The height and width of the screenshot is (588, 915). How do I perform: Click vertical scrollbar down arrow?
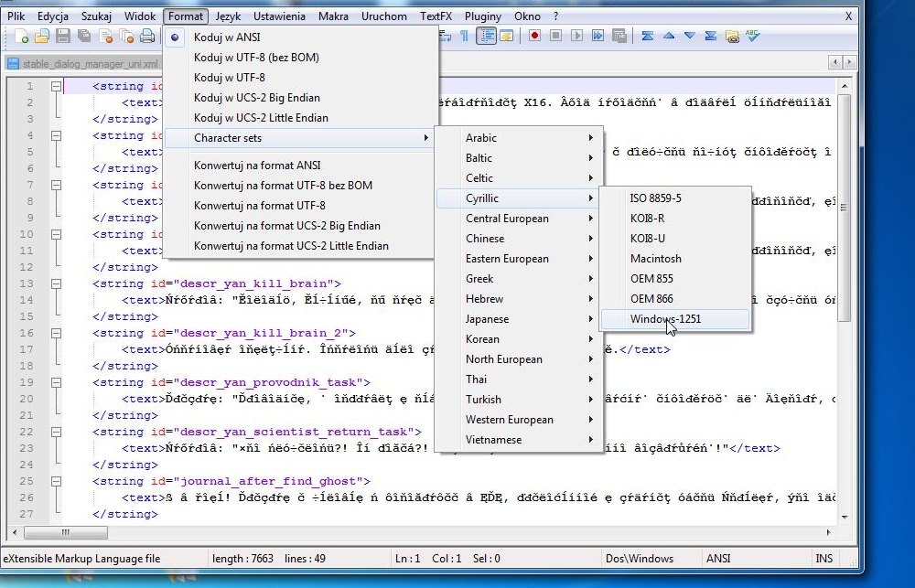pyautogui.click(x=844, y=517)
